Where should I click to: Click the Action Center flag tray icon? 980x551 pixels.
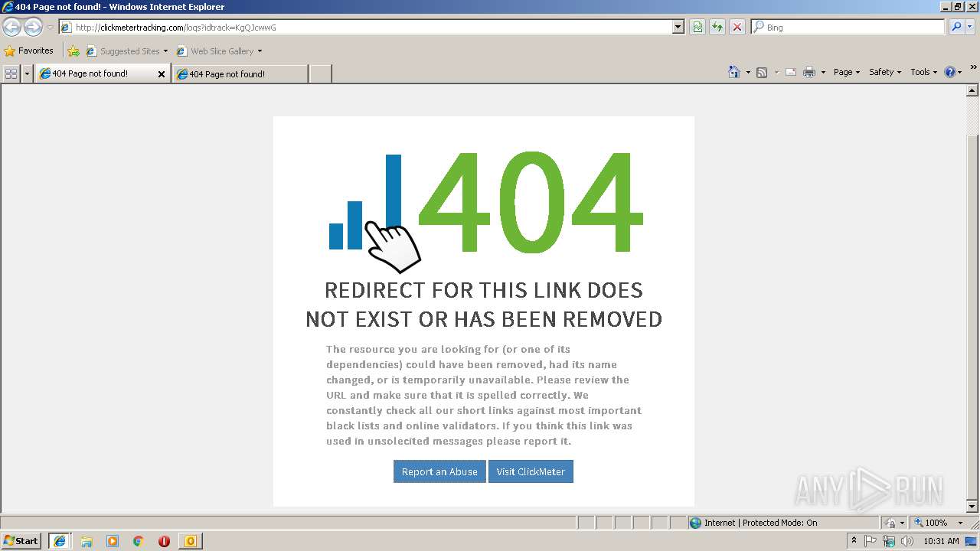871,541
